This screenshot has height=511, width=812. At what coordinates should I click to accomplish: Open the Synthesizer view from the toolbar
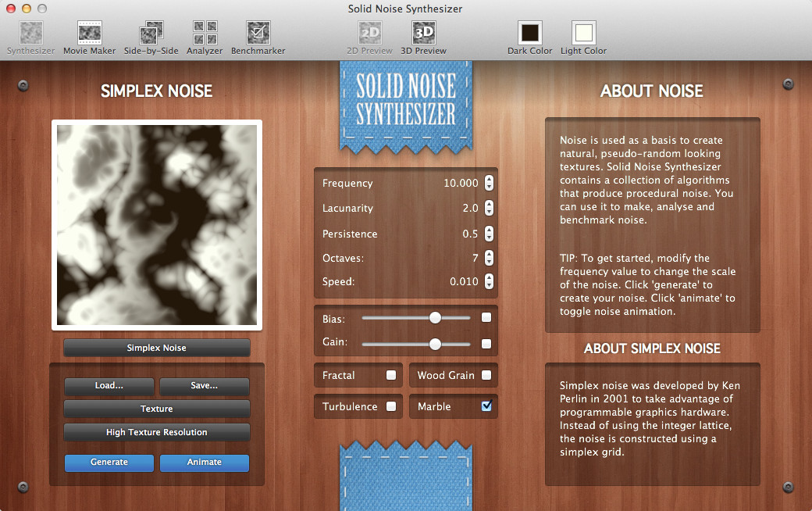30,38
